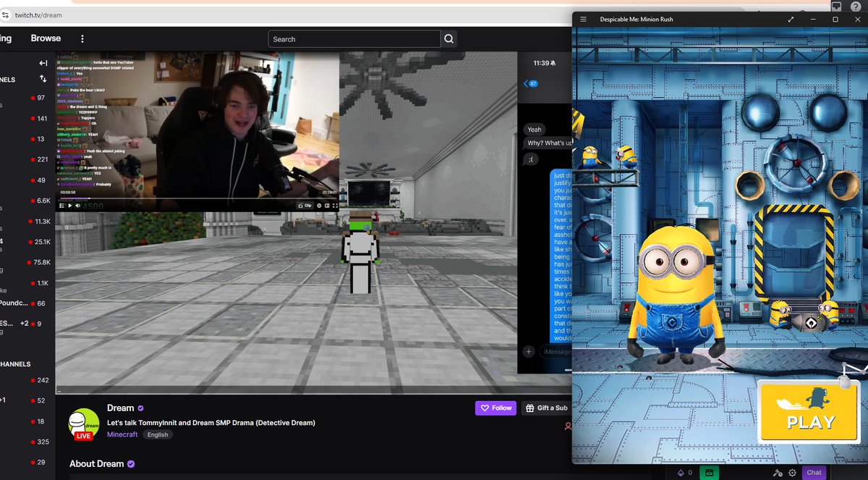Play the embedded video in the stream
The height and width of the screenshot is (480, 868).
pos(70,206)
